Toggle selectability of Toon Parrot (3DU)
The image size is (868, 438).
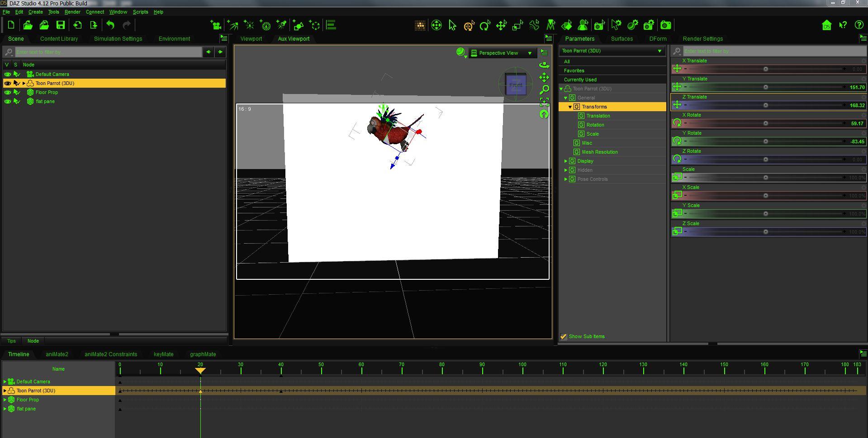click(17, 83)
